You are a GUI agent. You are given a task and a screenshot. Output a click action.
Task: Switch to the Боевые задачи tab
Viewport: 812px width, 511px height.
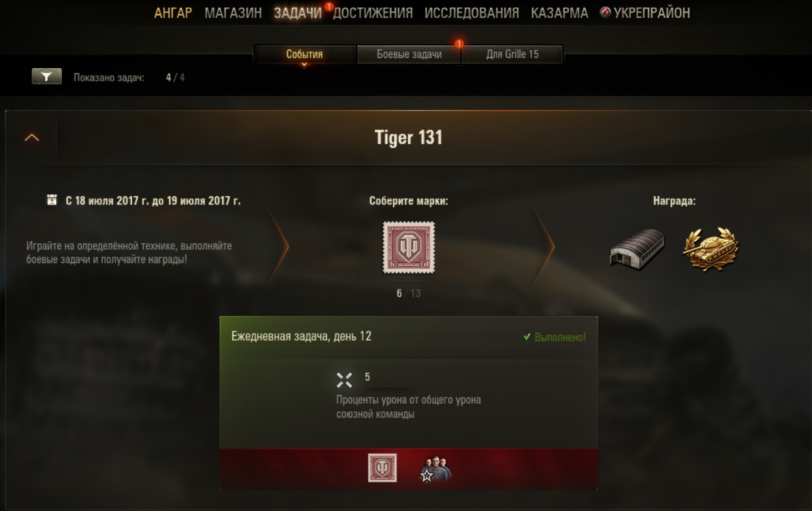pos(409,54)
